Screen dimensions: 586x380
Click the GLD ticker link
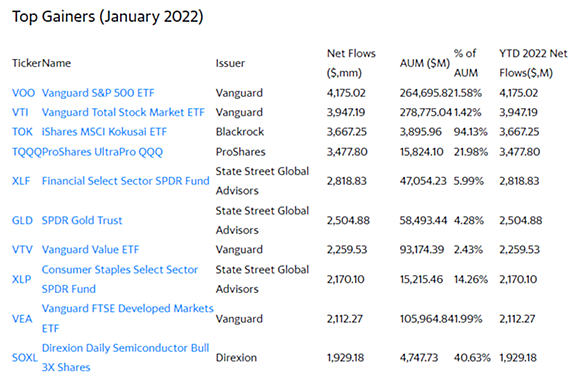click(22, 220)
